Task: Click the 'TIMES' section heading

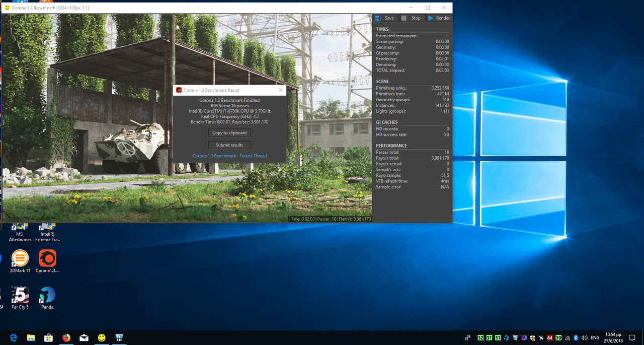Action: [x=382, y=29]
